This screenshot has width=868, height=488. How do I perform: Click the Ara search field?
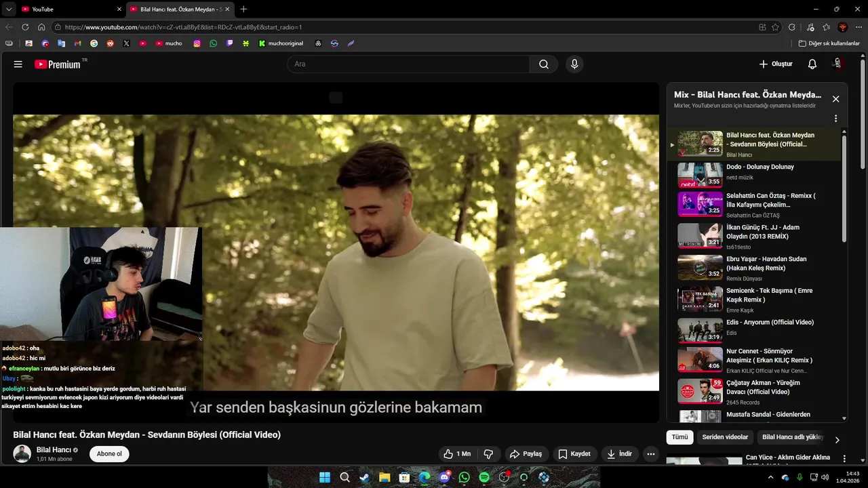pos(408,64)
